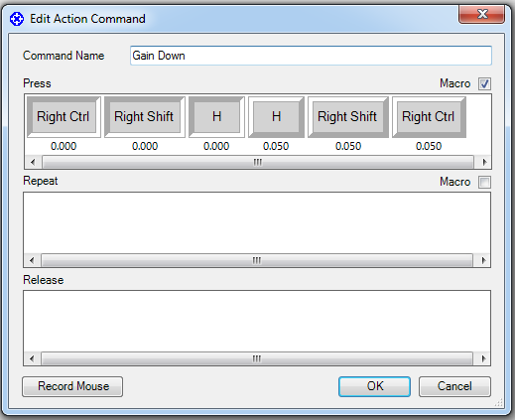The height and width of the screenshot is (420, 515).
Task: Click the Release list right scroll arrow
Action: (483, 358)
